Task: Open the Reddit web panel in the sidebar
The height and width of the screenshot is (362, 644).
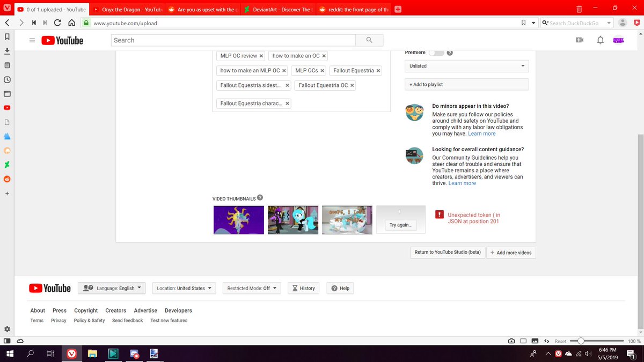Action: (x=7, y=179)
